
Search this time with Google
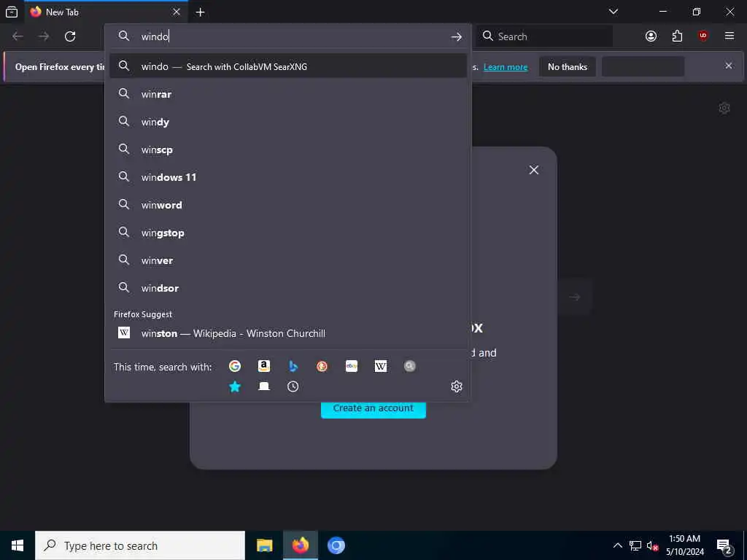[x=234, y=366]
